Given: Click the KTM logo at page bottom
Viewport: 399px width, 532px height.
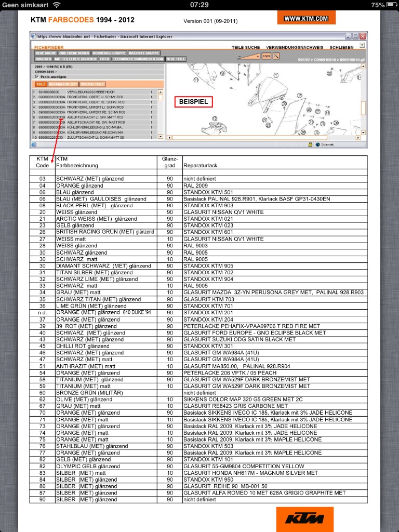Looking at the screenshot, I should (304, 517).
